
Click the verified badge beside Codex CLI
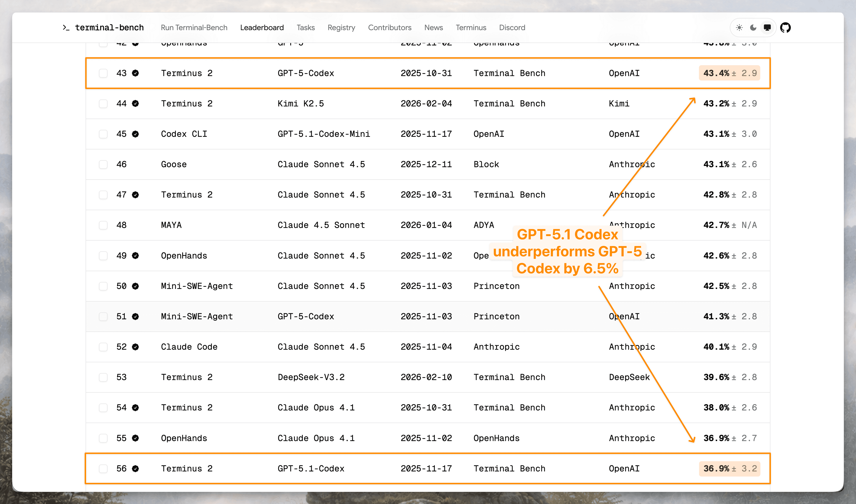[x=136, y=133]
